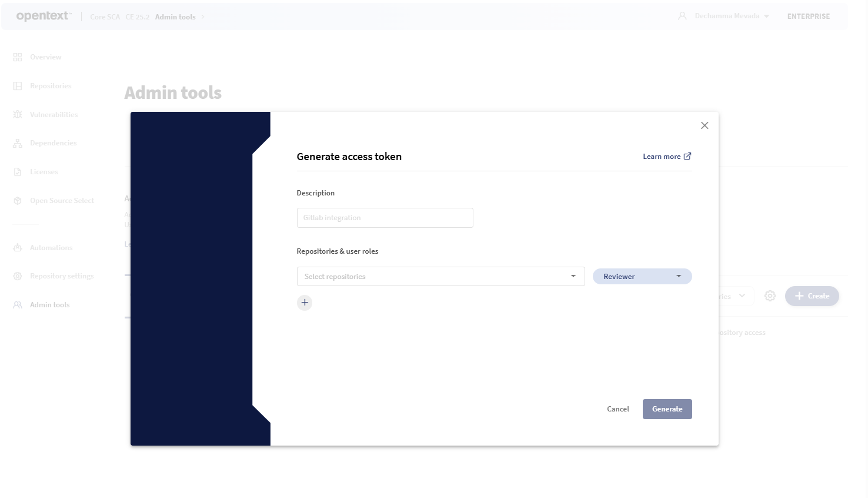Close the Generate access token dialog
The width and height of the screenshot is (868, 498).
point(705,125)
